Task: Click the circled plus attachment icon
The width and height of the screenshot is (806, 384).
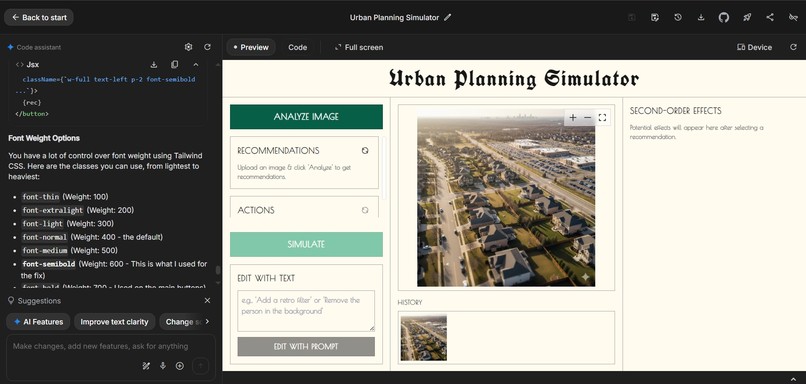Action: pos(180,366)
